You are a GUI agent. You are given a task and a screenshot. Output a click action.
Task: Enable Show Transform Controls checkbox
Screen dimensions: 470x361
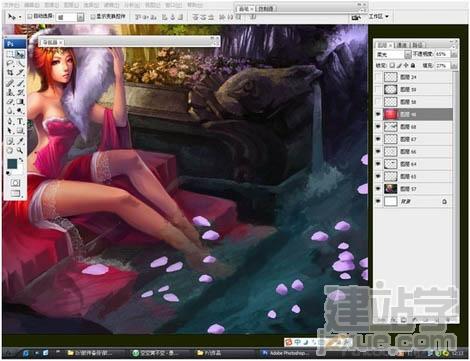(x=93, y=16)
